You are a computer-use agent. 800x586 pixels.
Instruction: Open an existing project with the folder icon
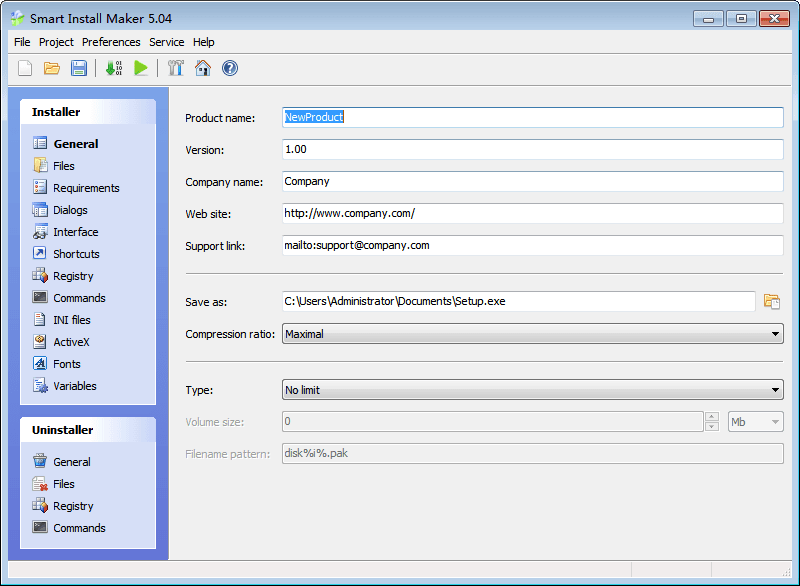tap(52, 68)
